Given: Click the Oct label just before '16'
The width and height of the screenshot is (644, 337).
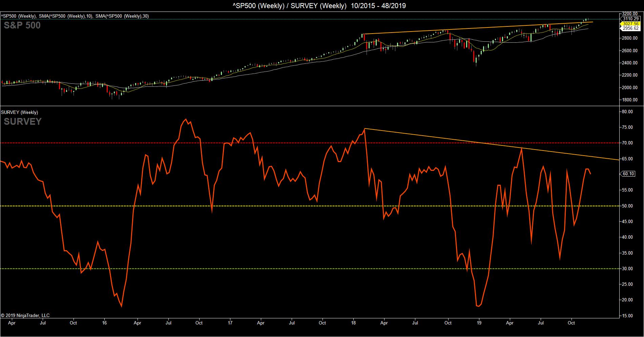Looking at the screenshot, I should (73, 323).
